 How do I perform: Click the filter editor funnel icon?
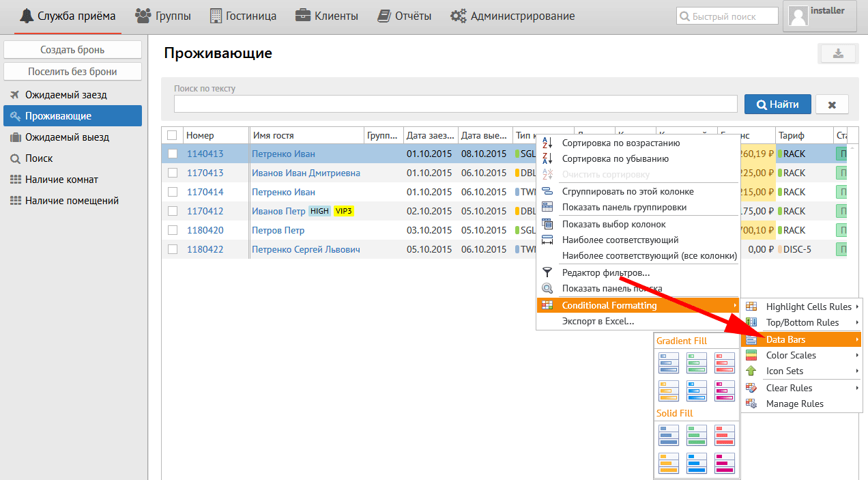(x=547, y=272)
